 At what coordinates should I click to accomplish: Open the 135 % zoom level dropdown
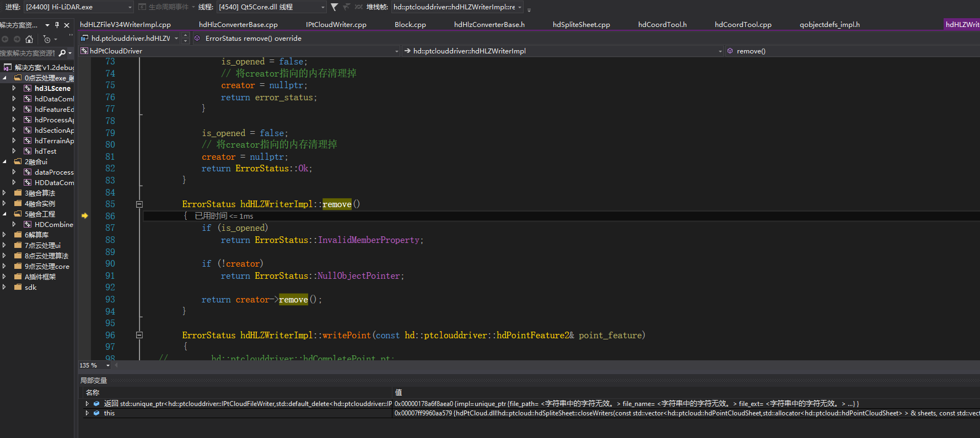pos(107,365)
